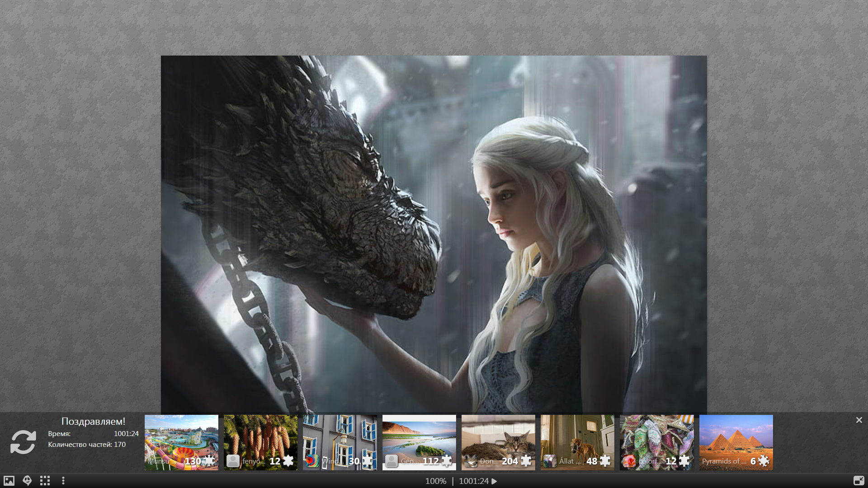Click the cat puzzle author avatar

(471, 461)
